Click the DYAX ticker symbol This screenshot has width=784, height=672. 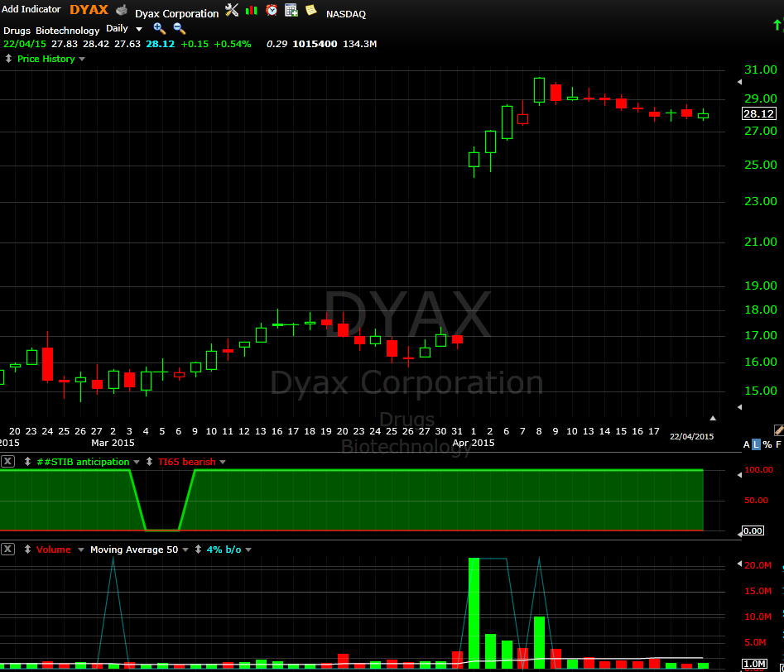click(89, 9)
